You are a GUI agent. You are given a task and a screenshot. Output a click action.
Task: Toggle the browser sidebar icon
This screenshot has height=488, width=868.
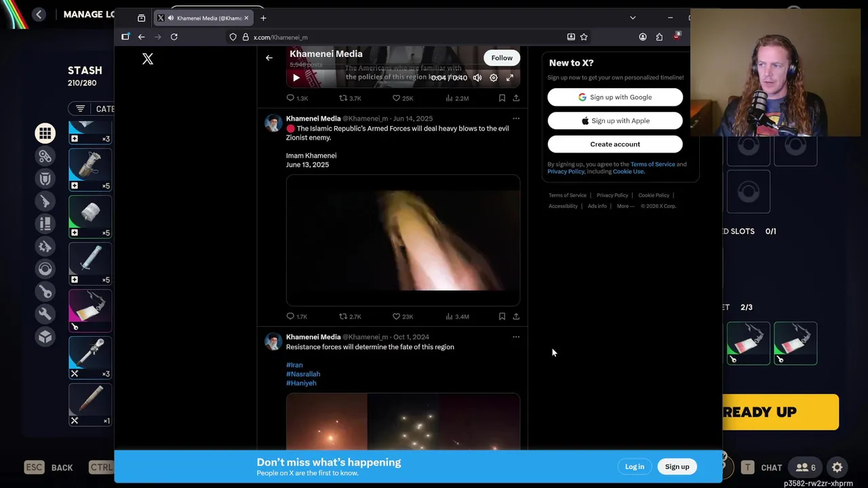coord(125,37)
